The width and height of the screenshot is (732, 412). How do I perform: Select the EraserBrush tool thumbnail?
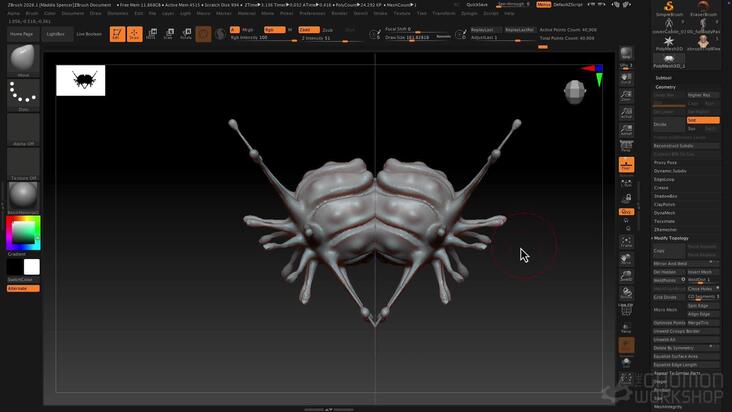point(703,8)
